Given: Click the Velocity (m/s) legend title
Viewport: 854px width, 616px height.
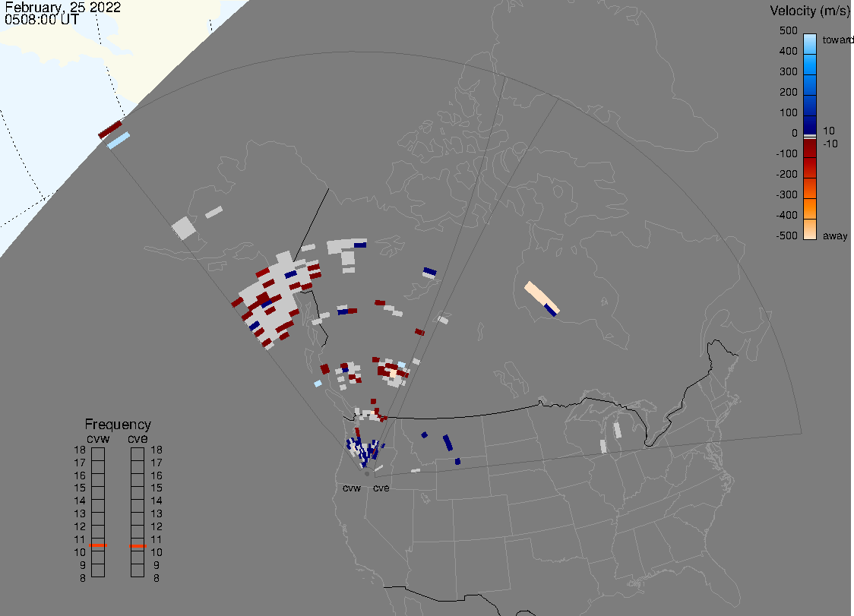Looking at the screenshot, I should 808,11.
